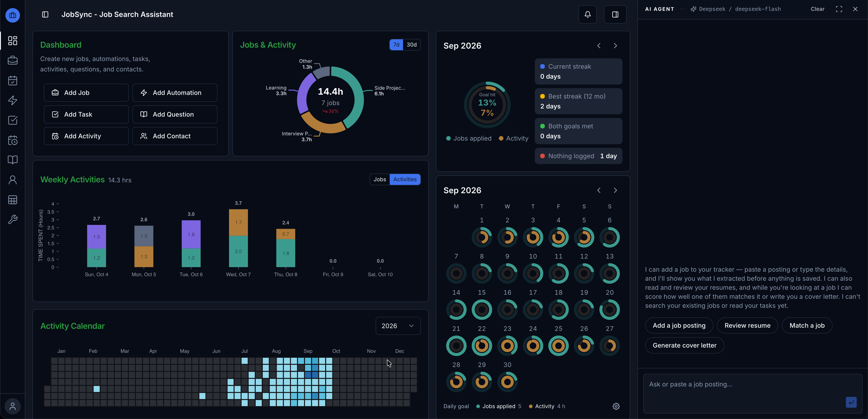Go to next month in goal streak card

615,45
